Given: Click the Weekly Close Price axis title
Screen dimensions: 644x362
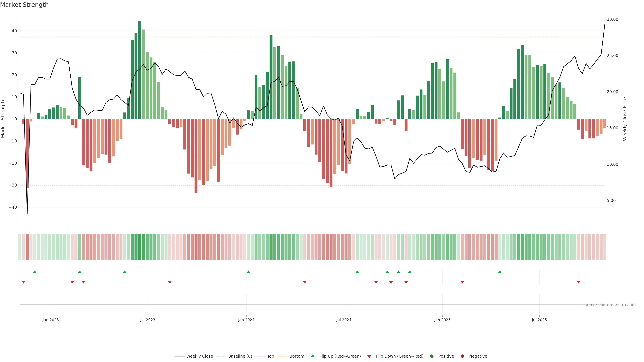Looking at the screenshot, I should tap(625, 119).
